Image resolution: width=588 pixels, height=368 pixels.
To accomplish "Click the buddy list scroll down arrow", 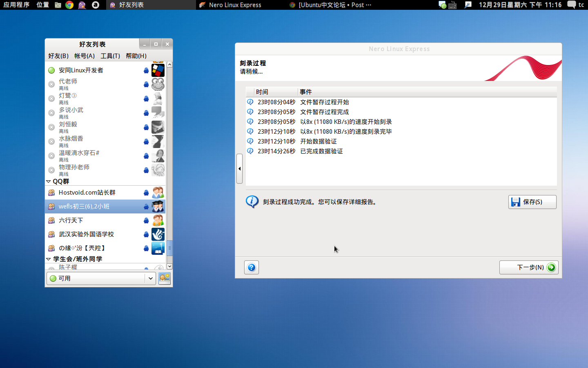I will click(x=169, y=266).
